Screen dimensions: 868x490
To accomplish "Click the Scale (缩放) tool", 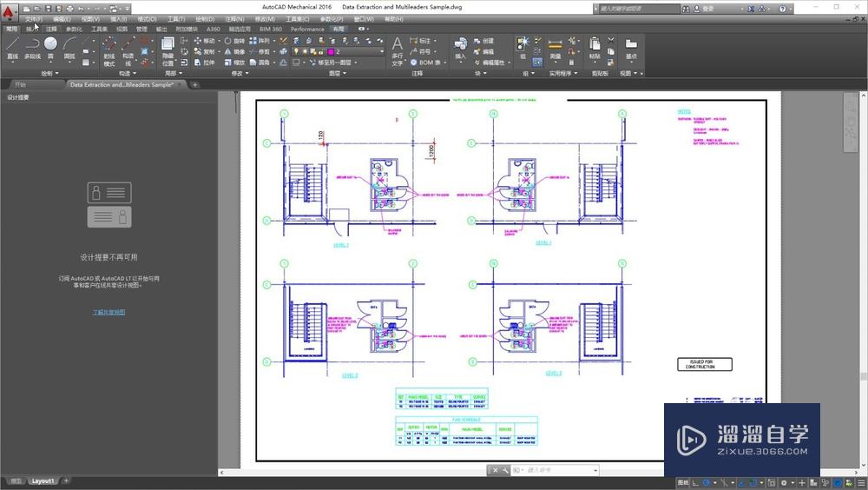I will (x=234, y=63).
